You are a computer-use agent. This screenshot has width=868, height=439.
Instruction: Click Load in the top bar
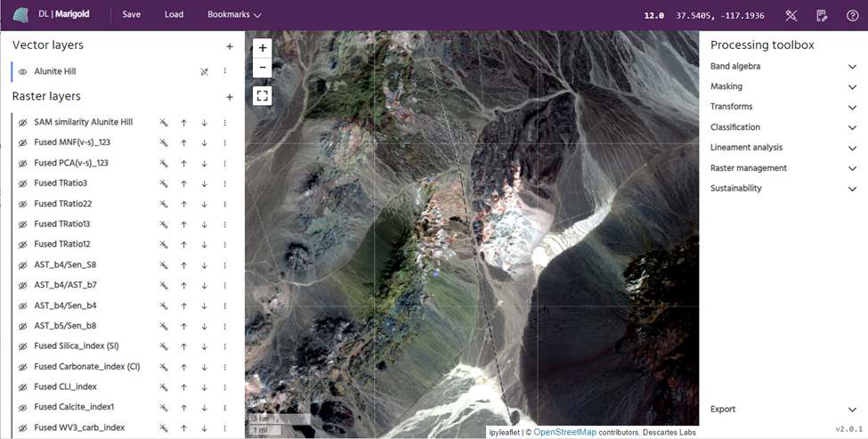(174, 15)
